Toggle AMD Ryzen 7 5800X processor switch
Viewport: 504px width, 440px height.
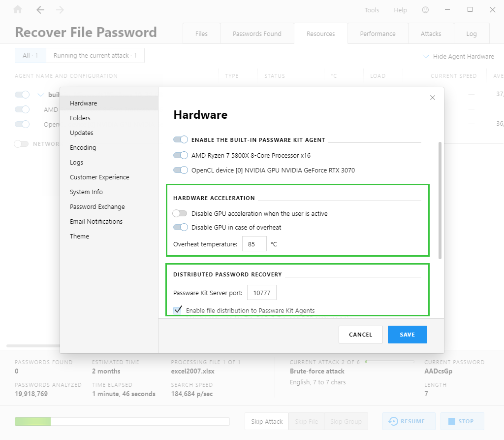pyautogui.click(x=180, y=155)
